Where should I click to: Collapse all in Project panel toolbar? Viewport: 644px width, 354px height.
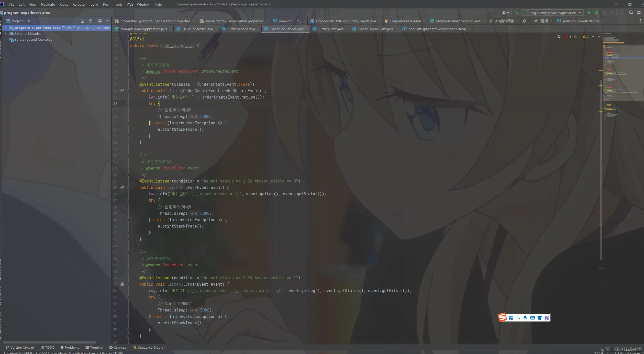pyautogui.click(x=90, y=21)
